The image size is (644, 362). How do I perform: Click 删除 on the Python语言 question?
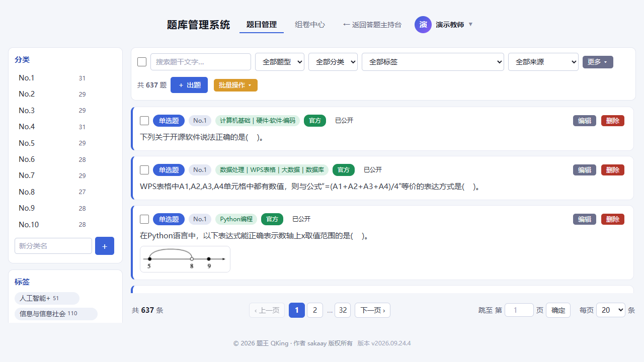pos(613,219)
